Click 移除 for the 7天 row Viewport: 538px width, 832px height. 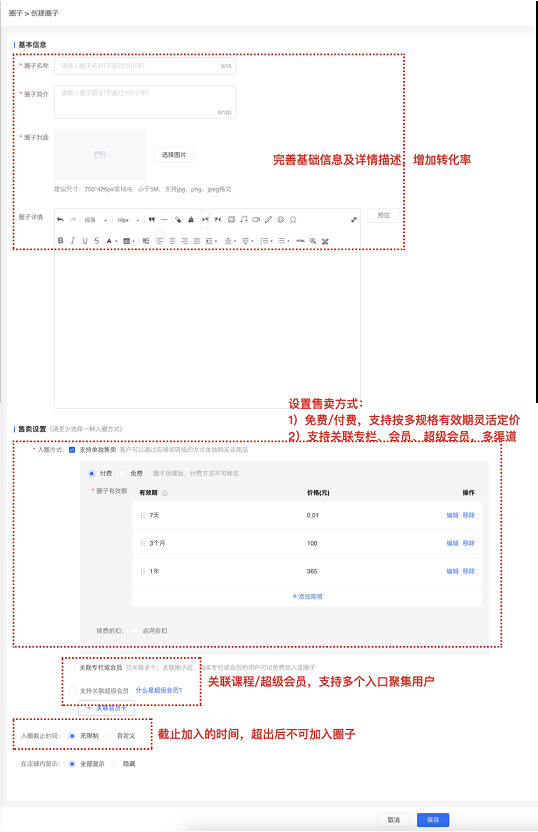click(x=468, y=515)
